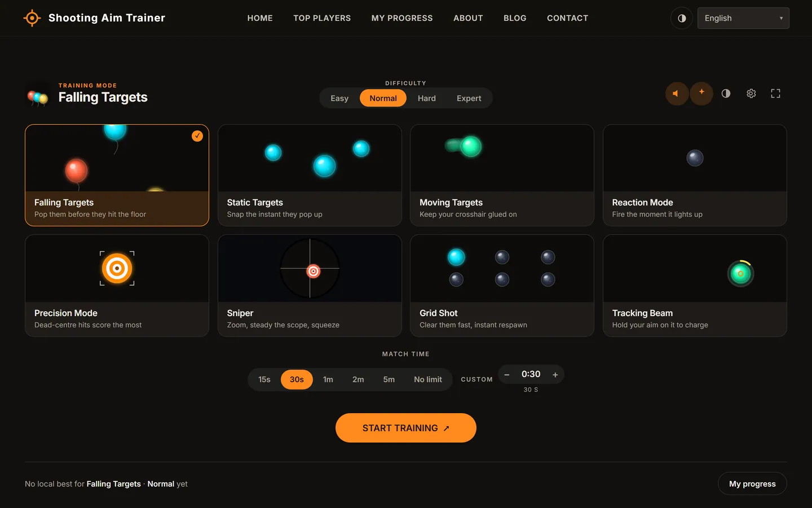The width and height of the screenshot is (812, 508).
Task: Set match time to 5m
Action: [389, 380]
